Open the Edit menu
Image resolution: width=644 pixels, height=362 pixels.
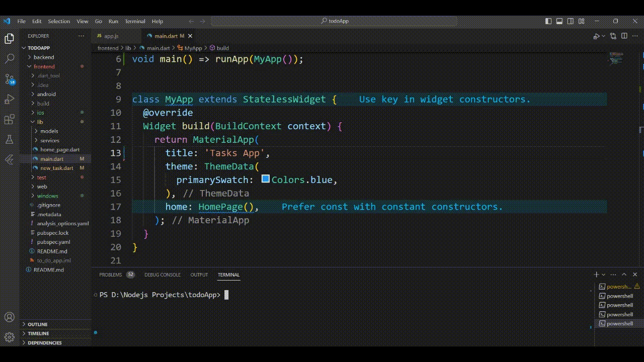click(x=37, y=21)
